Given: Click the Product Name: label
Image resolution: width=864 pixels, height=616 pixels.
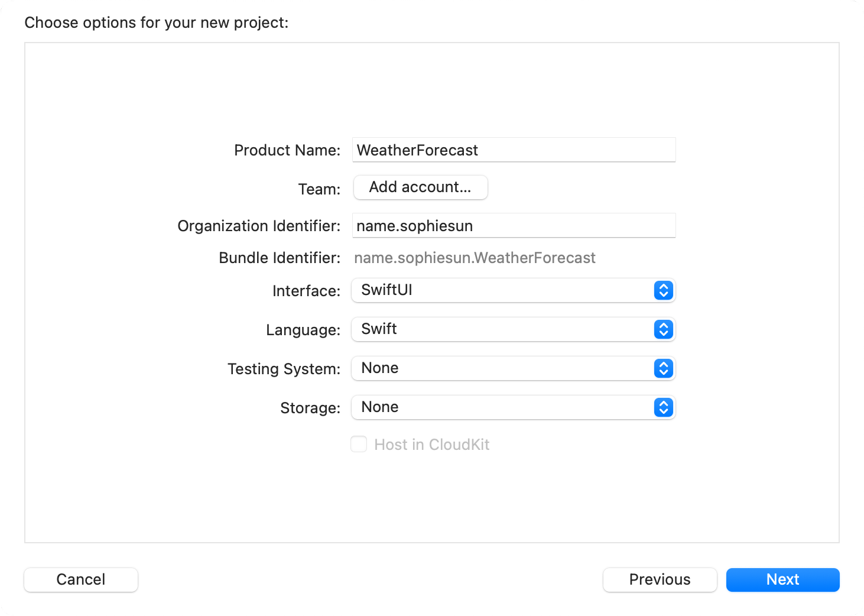Looking at the screenshot, I should (287, 150).
